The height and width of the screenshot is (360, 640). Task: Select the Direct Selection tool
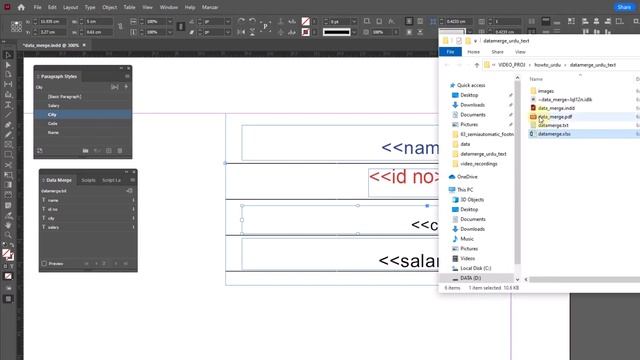point(8,65)
